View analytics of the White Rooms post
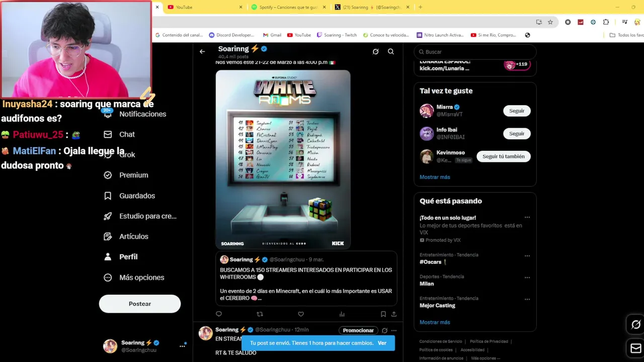The image size is (644, 362). [x=342, y=314]
